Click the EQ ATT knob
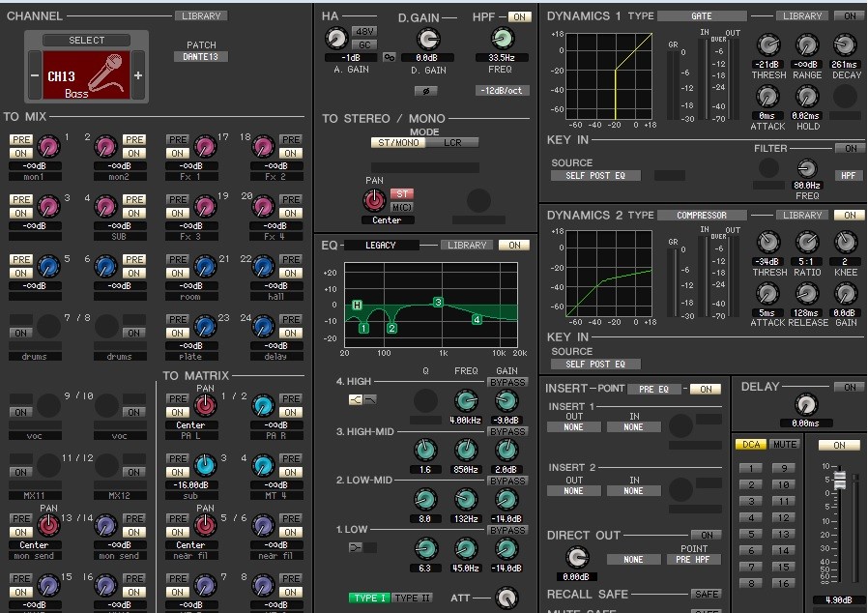The width and height of the screenshot is (868, 613). [x=506, y=598]
